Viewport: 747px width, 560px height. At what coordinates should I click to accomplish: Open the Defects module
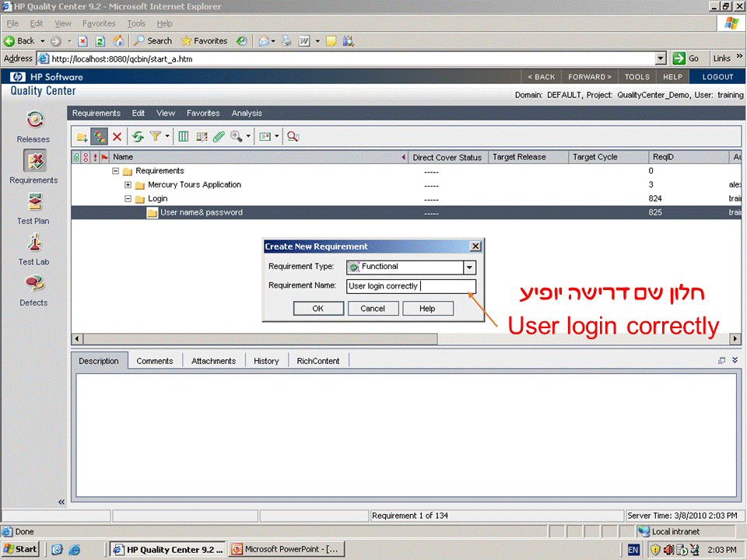(33, 290)
